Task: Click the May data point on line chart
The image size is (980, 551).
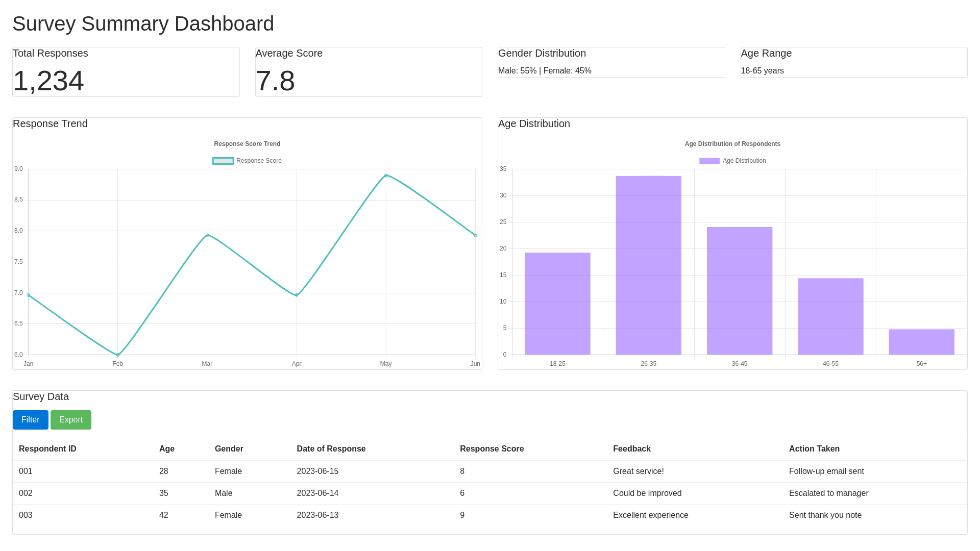Action: pyautogui.click(x=386, y=176)
